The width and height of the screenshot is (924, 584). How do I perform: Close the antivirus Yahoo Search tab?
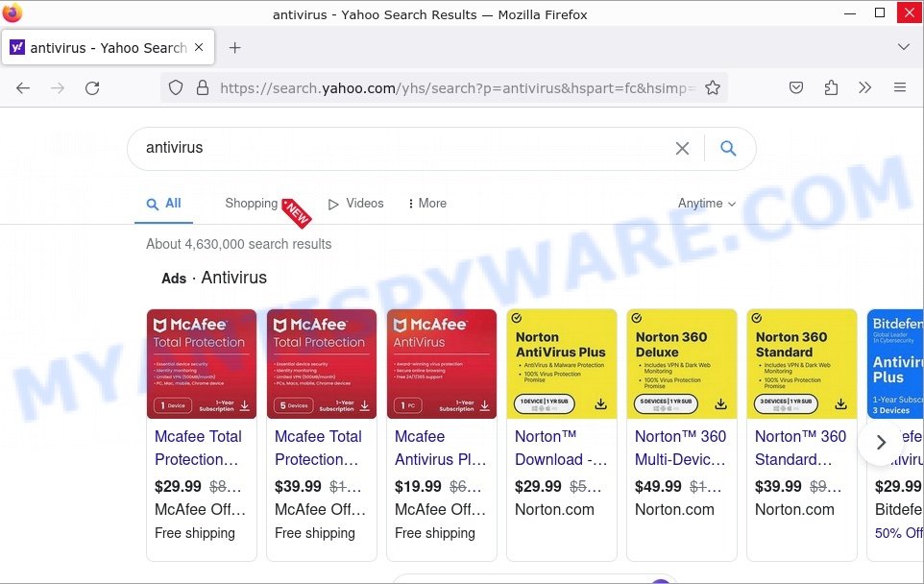coord(199,47)
